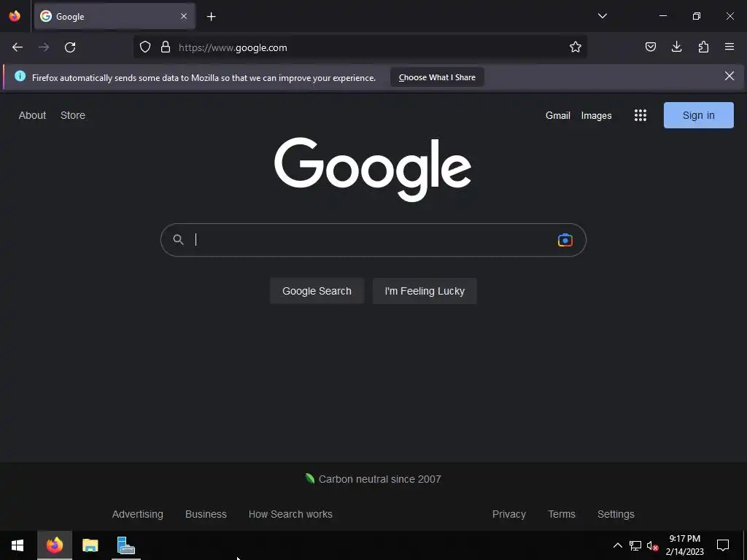747x560 pixels.
Task: Click the Google Search button
Action: [317, 291]
